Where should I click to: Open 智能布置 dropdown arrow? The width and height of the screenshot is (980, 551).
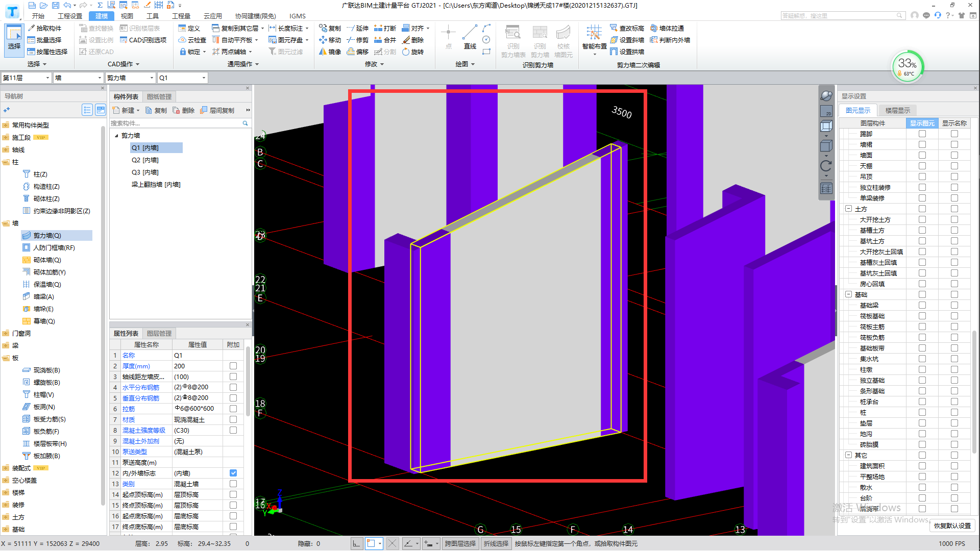click(x=595, y=54)
